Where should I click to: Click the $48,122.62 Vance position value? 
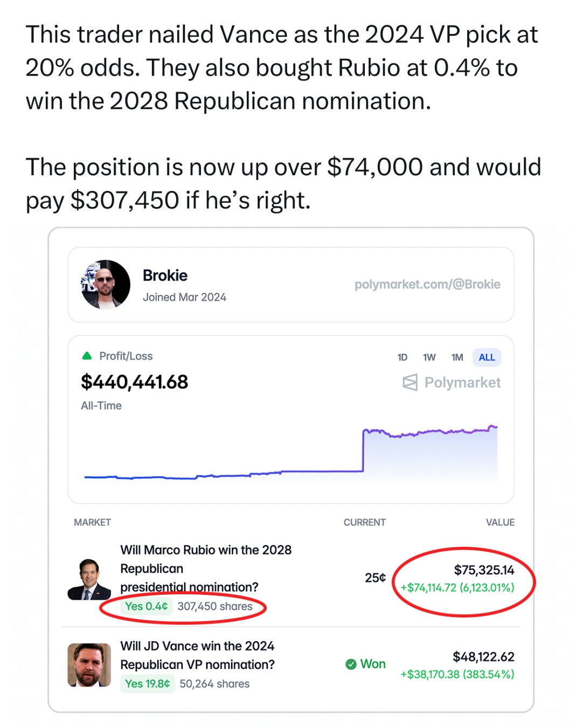[483, 657]
